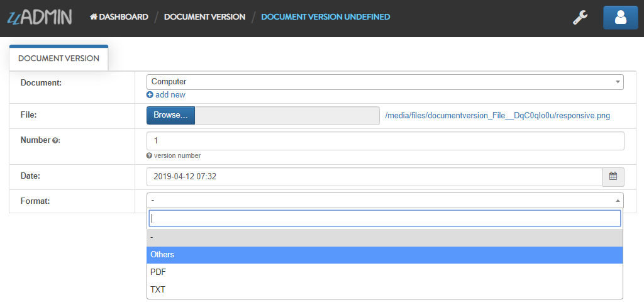The height and width of the screenshot is (307, 644).
Task: Click the 'Format:' field label
Action: (35, 201)
